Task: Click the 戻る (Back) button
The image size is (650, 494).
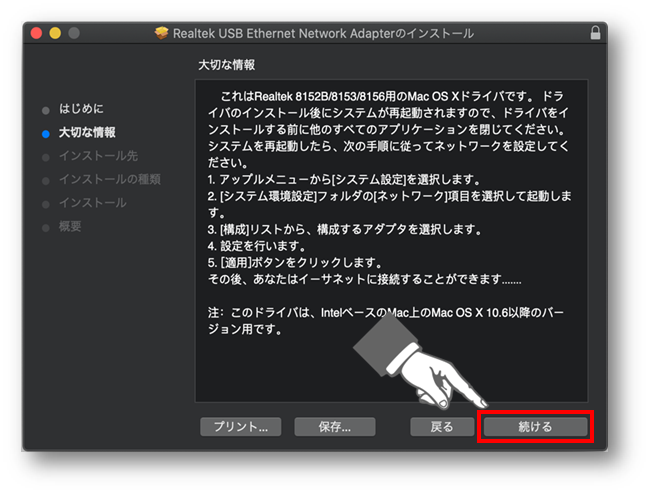Action: 442,426
